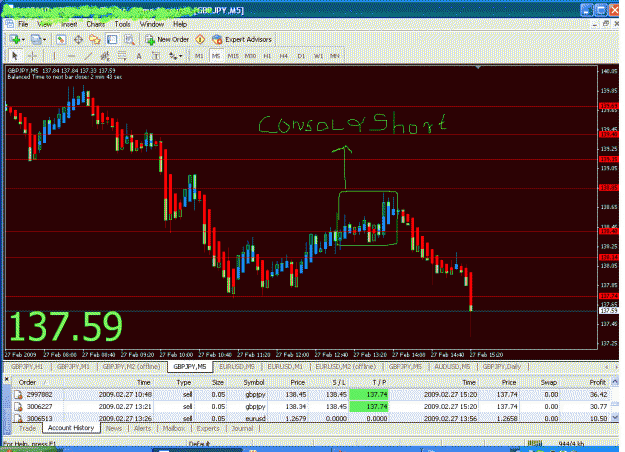This screenshot has height=452, width=625.
Task: Switch chart to M15 timeframe
Action: [x=233, y=56]
